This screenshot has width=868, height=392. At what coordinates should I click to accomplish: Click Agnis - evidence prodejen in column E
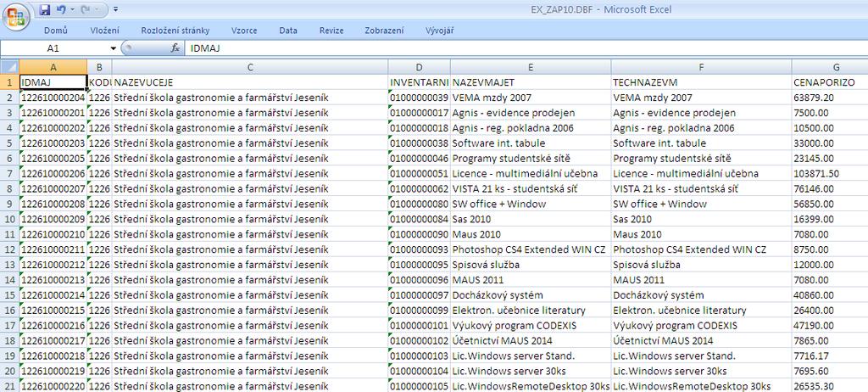[x=531, y=113]
